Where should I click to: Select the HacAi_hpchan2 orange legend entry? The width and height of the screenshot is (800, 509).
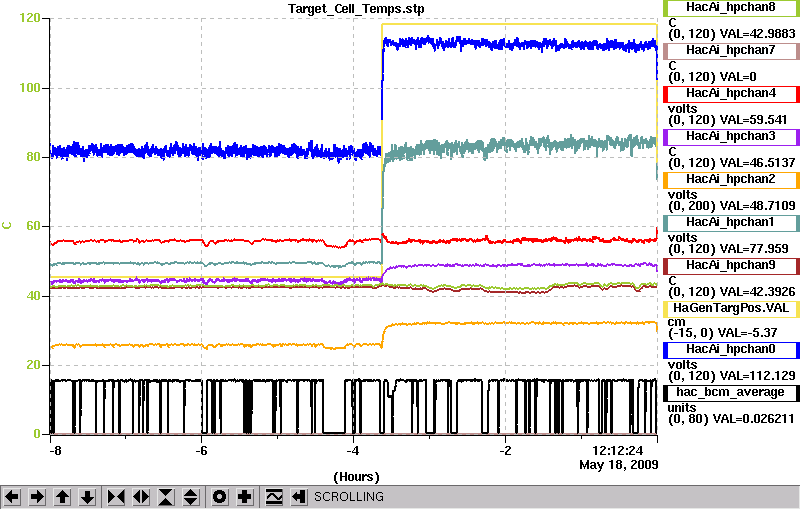[731, 180]
